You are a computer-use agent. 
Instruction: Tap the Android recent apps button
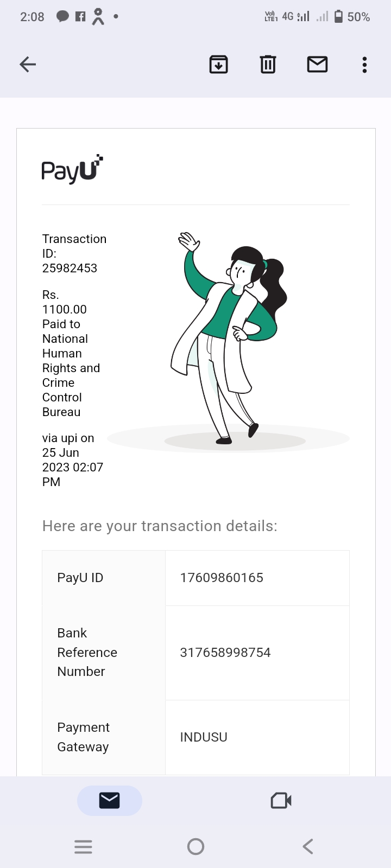click(83, 846)
